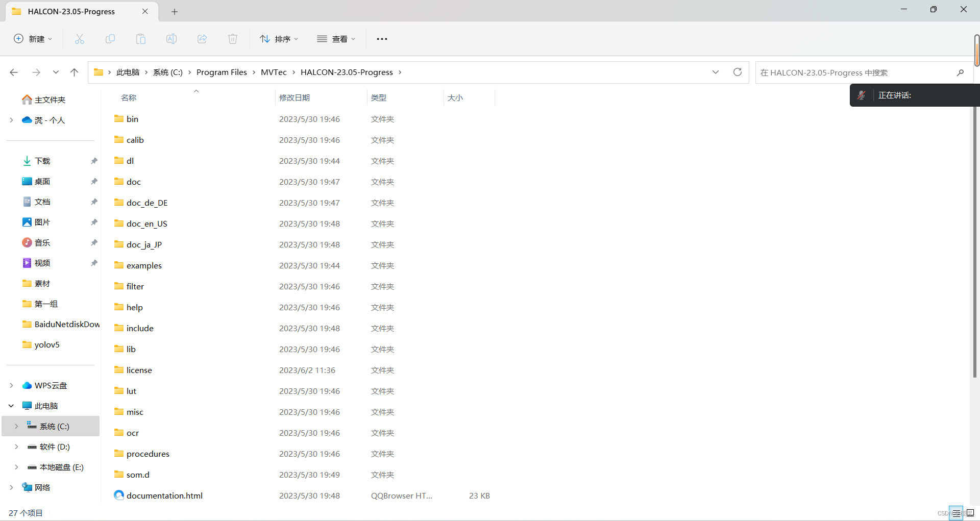Click the Delete trash icon

(x=233, y=39)
